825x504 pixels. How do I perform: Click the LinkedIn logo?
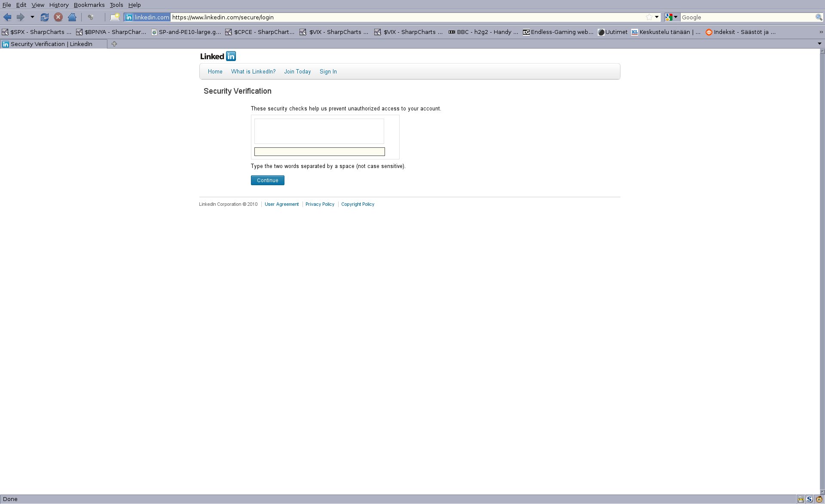218,56
